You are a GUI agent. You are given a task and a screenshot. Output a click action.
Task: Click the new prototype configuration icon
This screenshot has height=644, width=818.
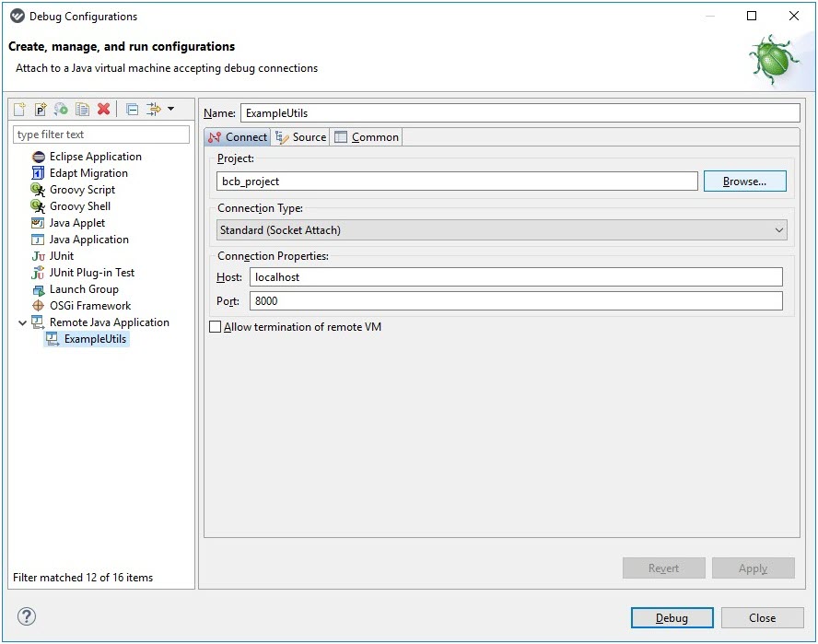click(41, 109)
